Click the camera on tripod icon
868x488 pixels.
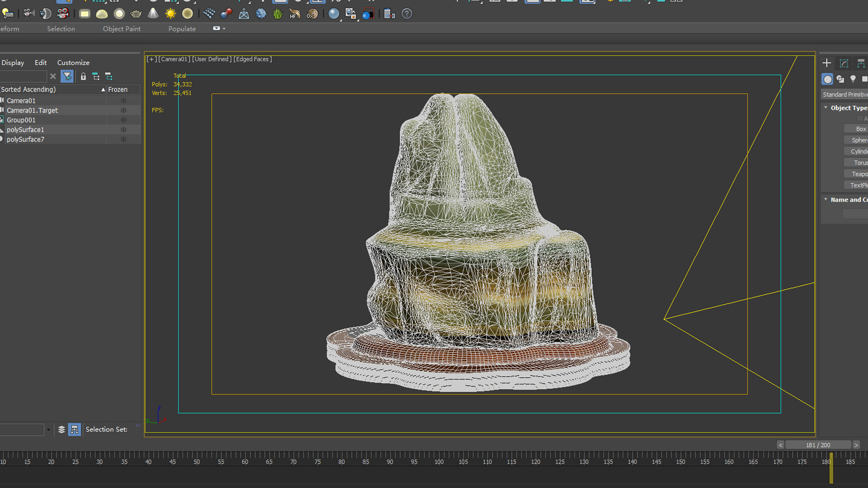(x=28, y=14)
